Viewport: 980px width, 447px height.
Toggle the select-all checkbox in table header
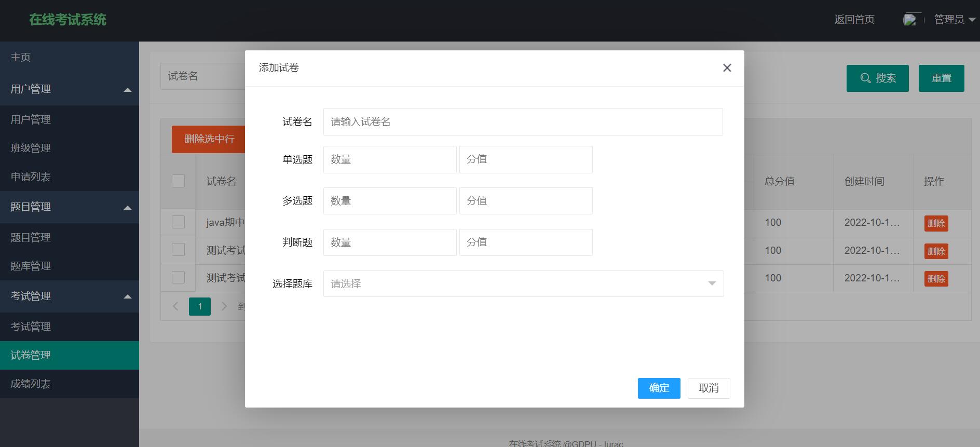(178, 181)
